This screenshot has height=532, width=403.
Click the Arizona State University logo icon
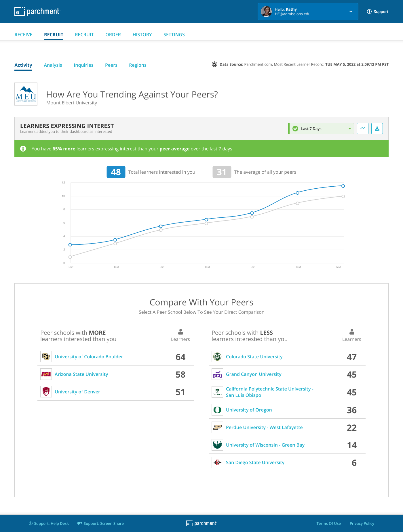coord(46,374)
